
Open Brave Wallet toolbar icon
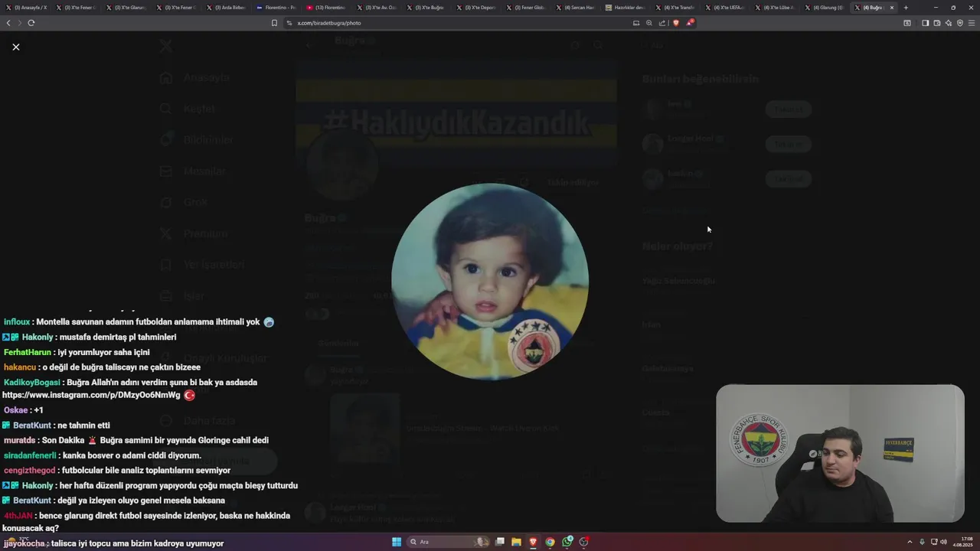pyautogui.click(x=936, y=23)
